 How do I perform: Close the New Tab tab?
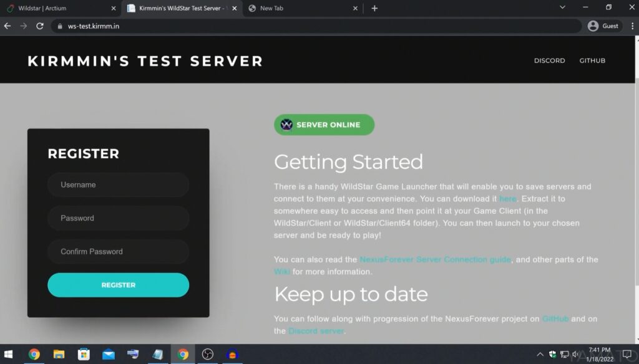(x=355, y=8)
